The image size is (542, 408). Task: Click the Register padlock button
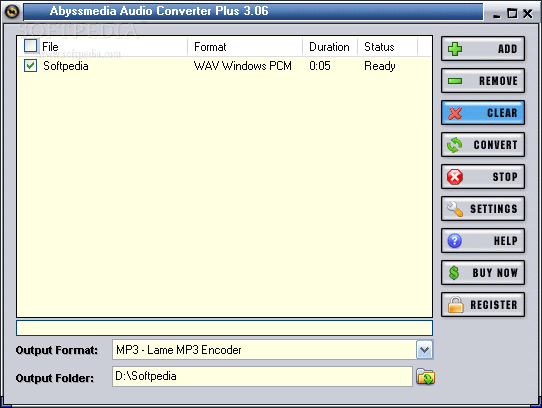pos(483,305)
